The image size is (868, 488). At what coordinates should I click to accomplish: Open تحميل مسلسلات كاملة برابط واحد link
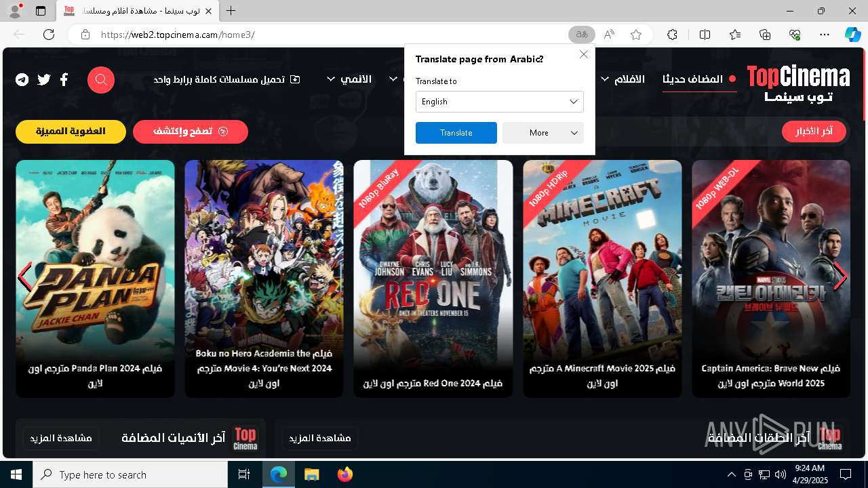[227, 79]
